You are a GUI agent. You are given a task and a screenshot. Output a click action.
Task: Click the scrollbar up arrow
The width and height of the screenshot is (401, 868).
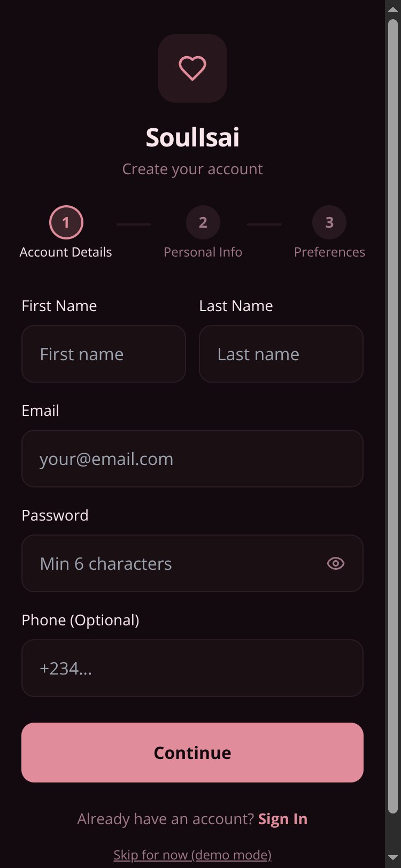[393, 9]
